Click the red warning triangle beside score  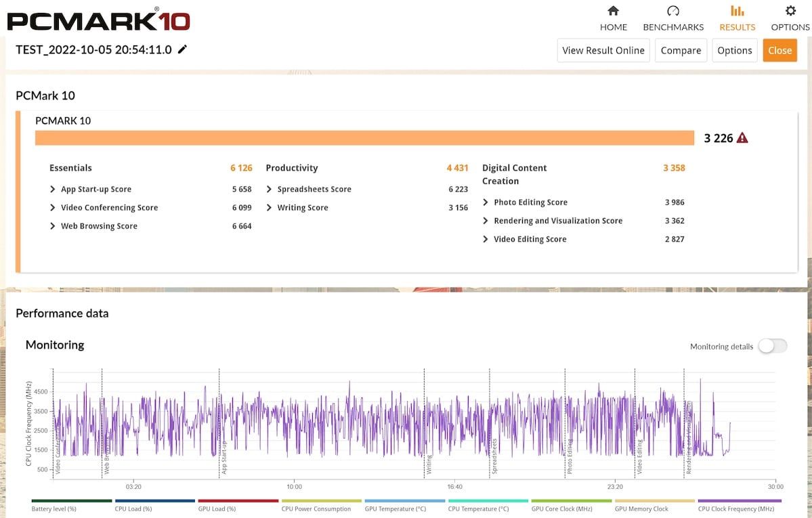(x=742, y=138)
